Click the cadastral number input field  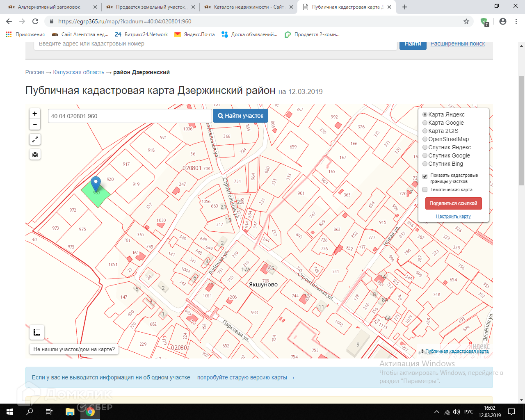(130, 116)
